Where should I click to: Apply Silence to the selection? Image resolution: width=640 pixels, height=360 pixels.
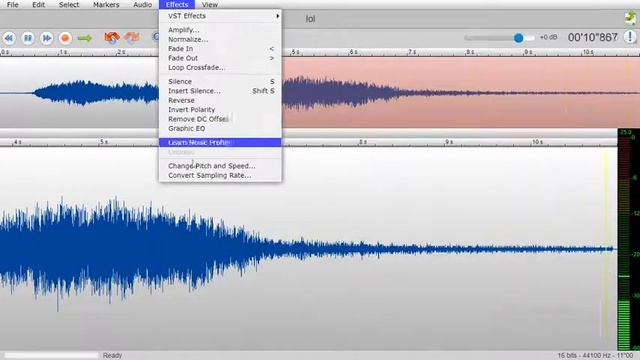pyautogui.click(x=220, y=81)
